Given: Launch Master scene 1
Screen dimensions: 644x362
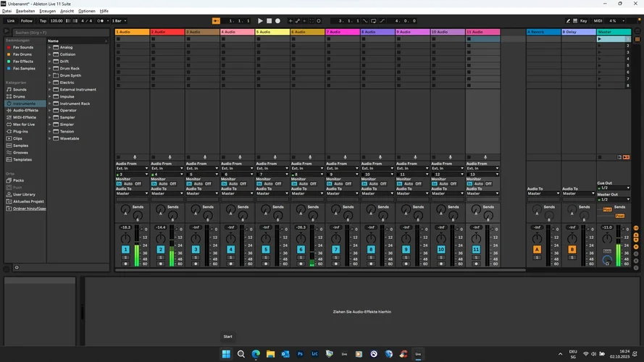Looking at the screenshot, I should (600, 39).
